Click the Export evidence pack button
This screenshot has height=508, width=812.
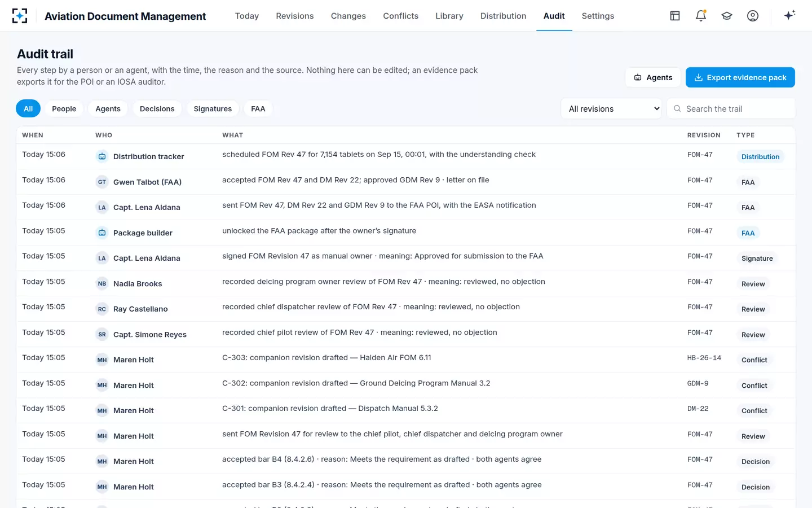(740, 77)
